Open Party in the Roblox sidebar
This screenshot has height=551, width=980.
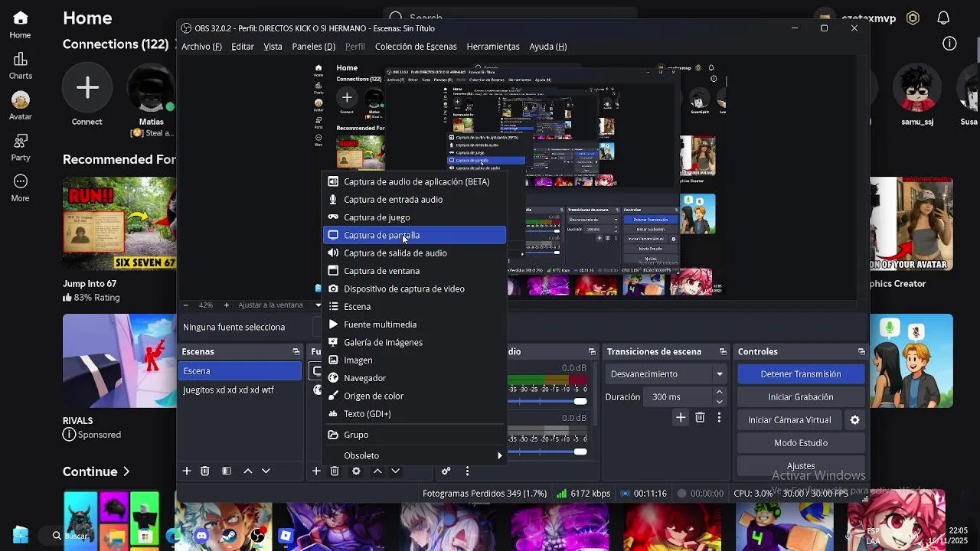[x=21, y=148]
